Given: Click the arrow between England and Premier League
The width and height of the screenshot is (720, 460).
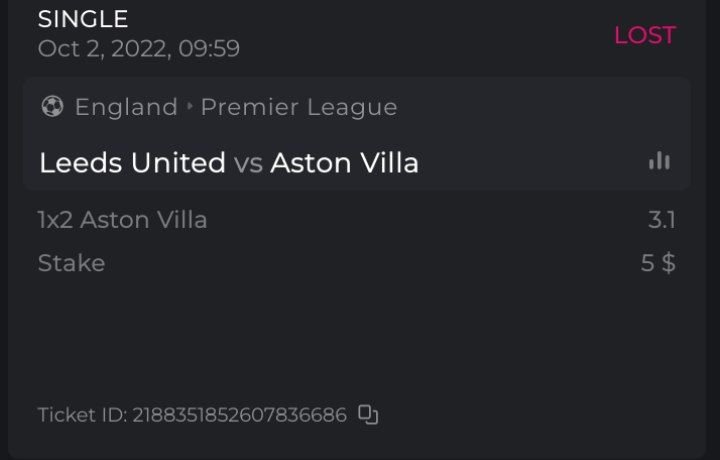Looking at the screenshot, I should click(x=189, y=107).
